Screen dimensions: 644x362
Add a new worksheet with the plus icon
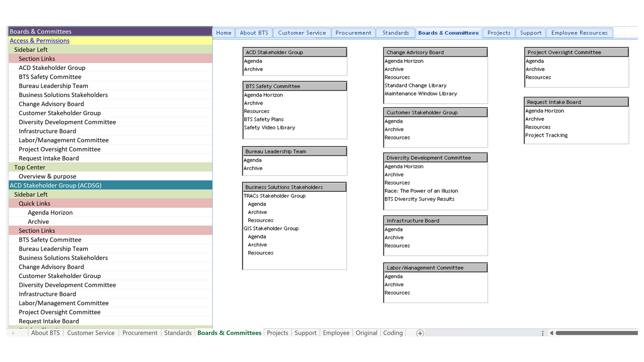click(x=419, y=333)
